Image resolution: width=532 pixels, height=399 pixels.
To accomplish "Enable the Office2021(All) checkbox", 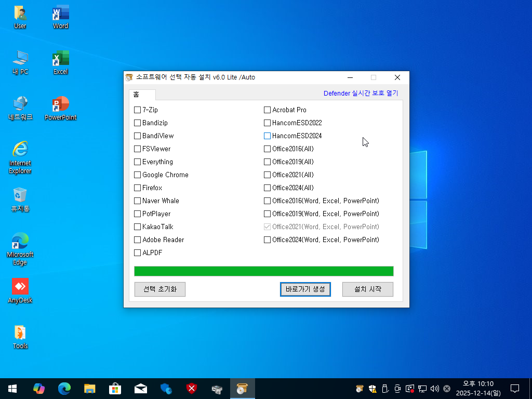I will 268,175.
